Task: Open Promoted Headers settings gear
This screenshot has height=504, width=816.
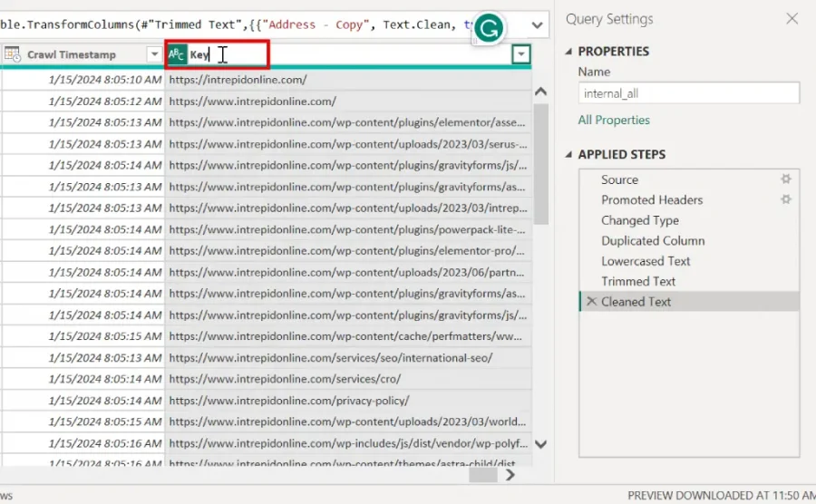Action: point(785,199)
